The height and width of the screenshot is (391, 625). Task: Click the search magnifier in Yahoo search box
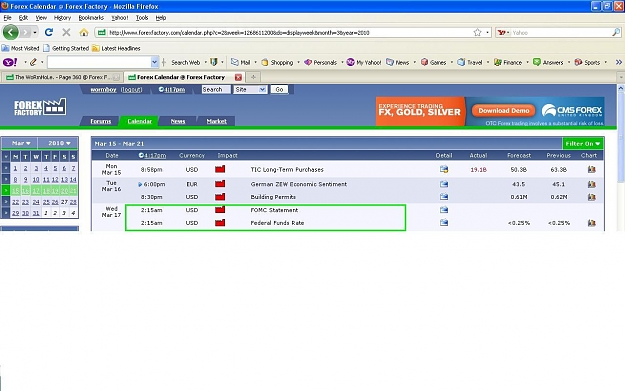tap(616, 32)
